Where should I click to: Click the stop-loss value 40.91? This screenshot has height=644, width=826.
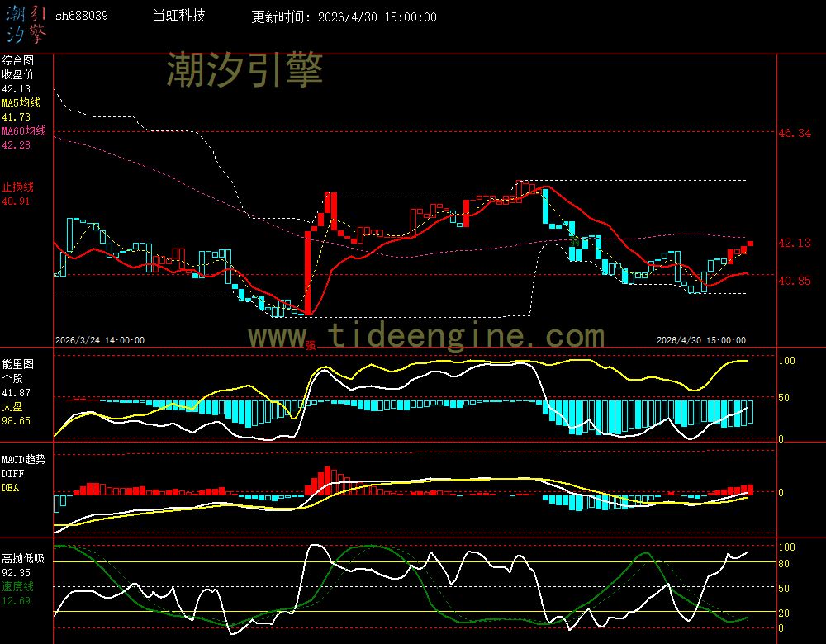pos(17,201)
